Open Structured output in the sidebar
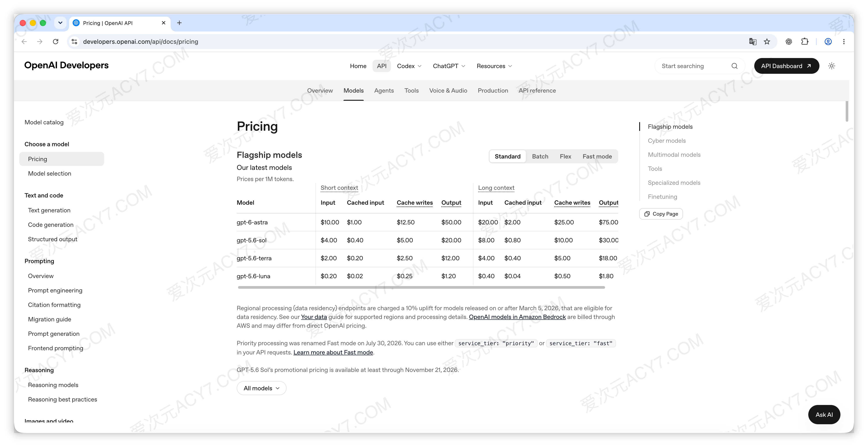The width and height of the screenshot is (868, 447). tap(52, 239)
